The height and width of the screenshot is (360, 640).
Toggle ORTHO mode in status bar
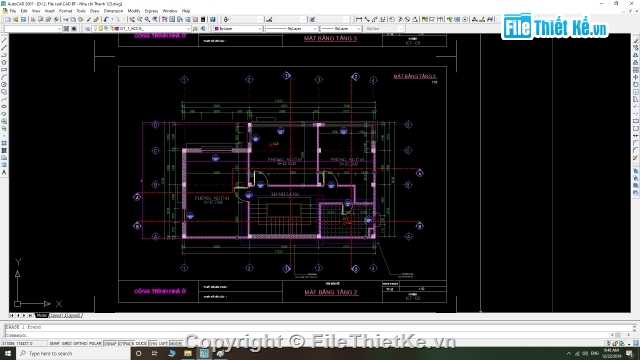click(x=80, y=344)
